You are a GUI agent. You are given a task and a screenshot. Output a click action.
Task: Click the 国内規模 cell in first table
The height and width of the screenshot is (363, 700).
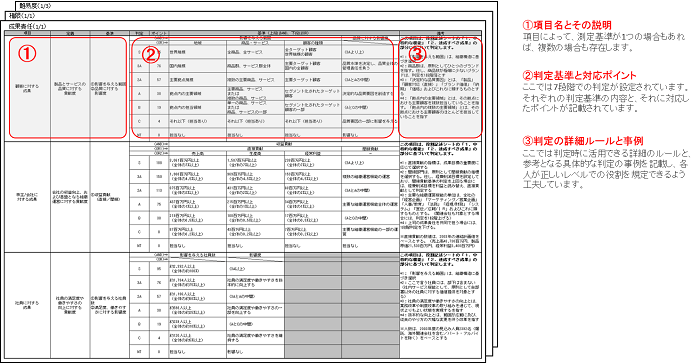pos(197,66)
